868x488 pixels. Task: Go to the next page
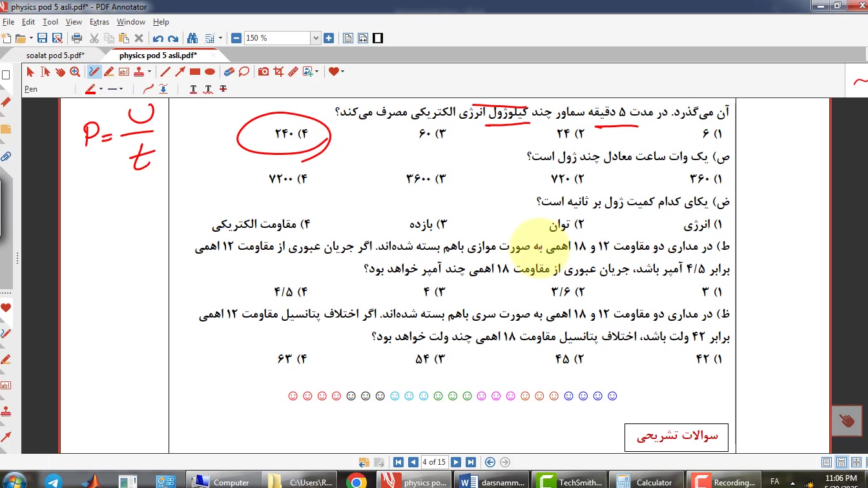[x=456, y=462]
